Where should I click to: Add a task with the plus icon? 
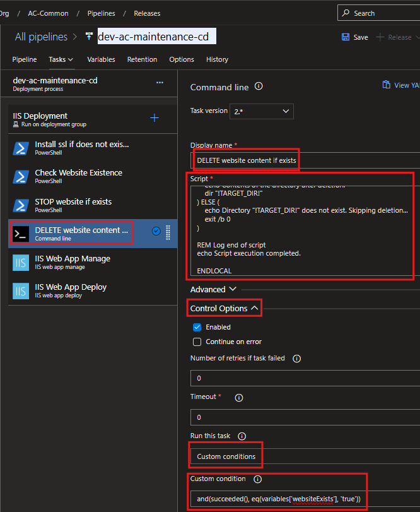(155, 118)
